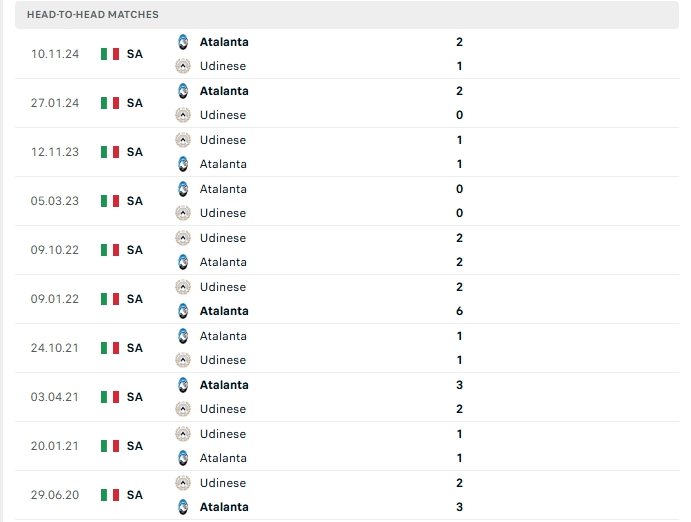Click the 09.01.22 match date
The width and height of the screenshot is (691, 522).
point(54,299)
